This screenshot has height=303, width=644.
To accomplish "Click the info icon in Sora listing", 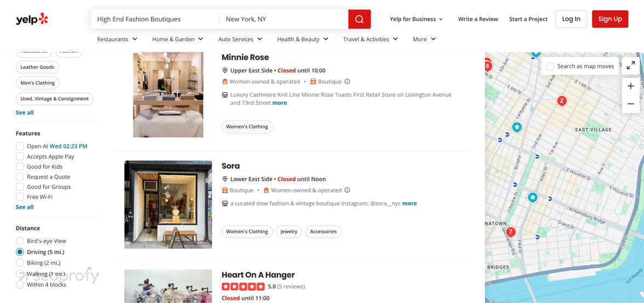I will pos(347,190).
